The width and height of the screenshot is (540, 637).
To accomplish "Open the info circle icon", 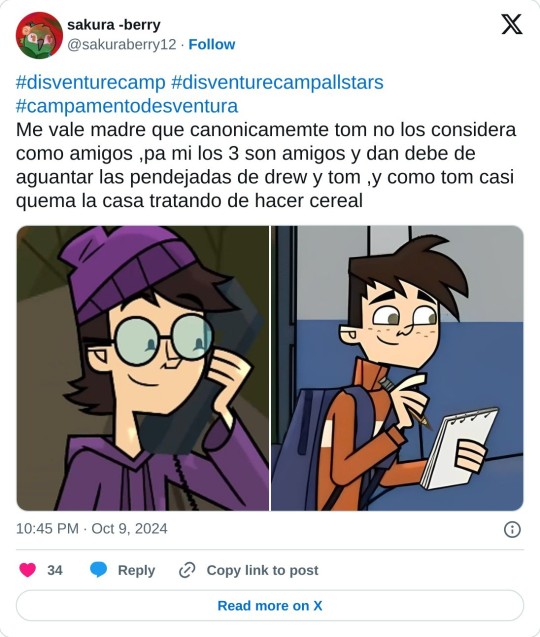I will pos(512,529).
